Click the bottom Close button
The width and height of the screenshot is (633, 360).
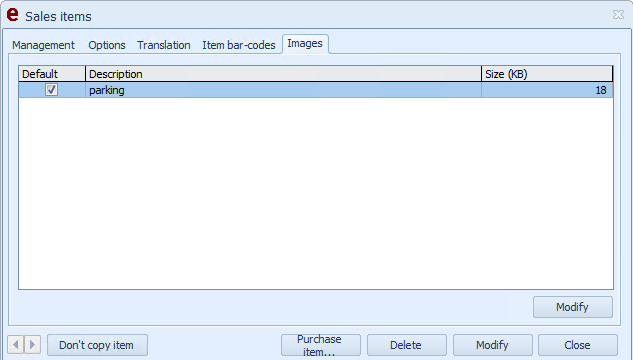click(578, 345)
